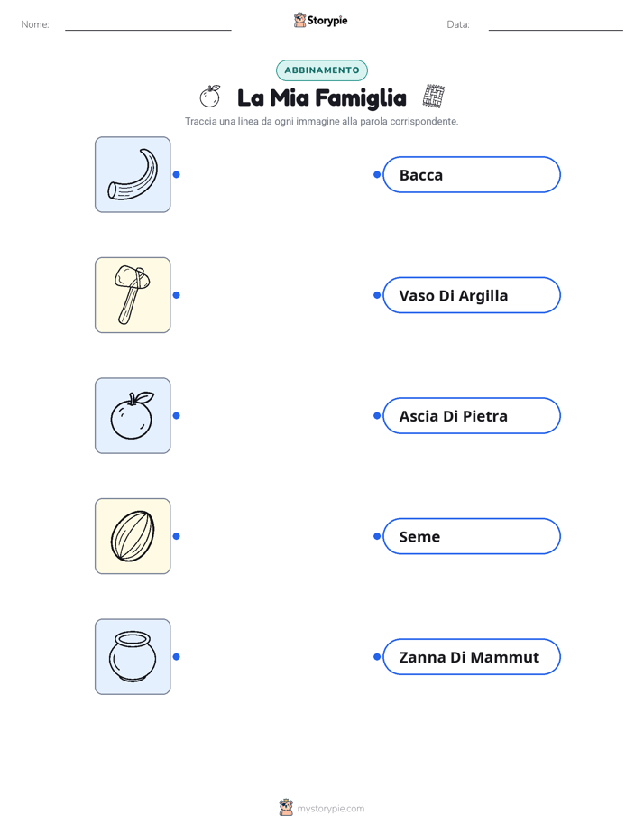This screenshot has width=644, height=834.
Task: Click the clay pot picture card
Action: (133, 657)
